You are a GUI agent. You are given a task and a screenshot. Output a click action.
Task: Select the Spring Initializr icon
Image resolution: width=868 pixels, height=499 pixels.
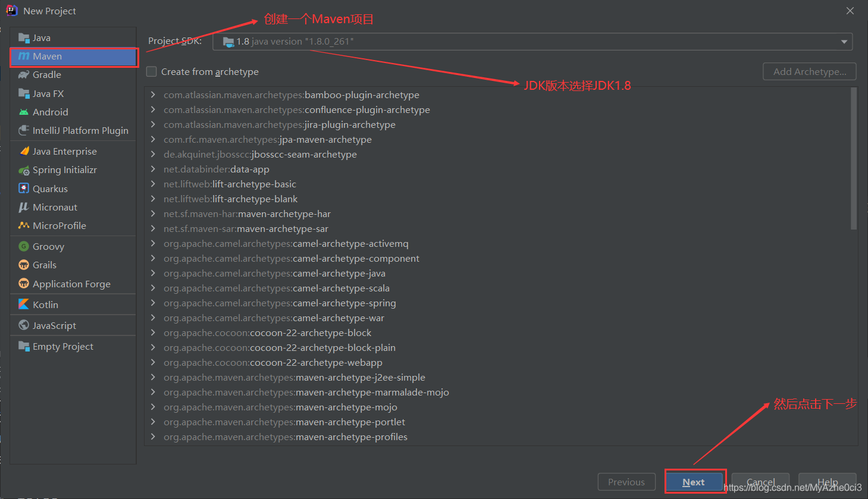[24, 170]
